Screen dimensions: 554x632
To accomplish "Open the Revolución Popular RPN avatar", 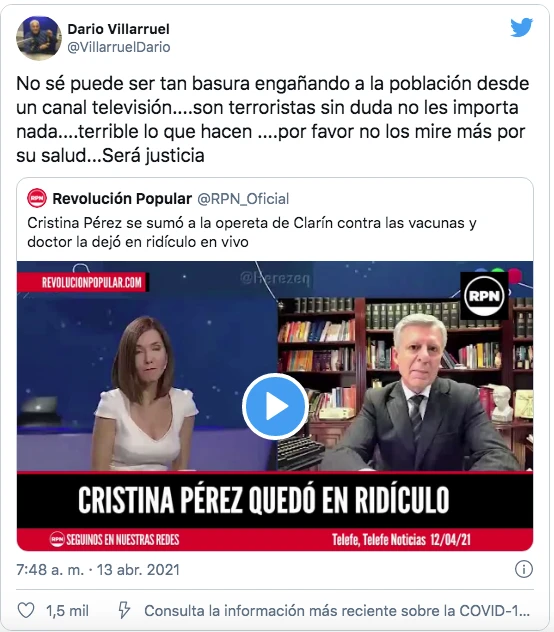I will coord(37,198).
